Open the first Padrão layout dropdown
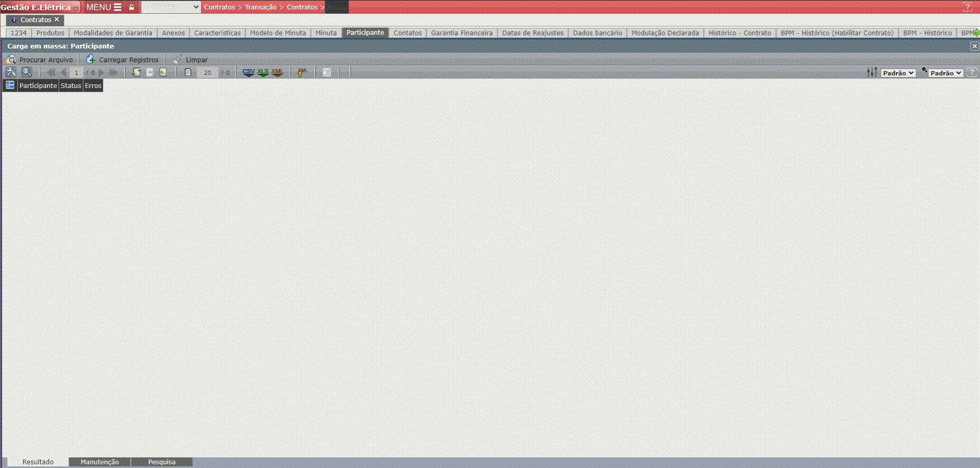Screen dimensions: 980x468 click(898, 73)
